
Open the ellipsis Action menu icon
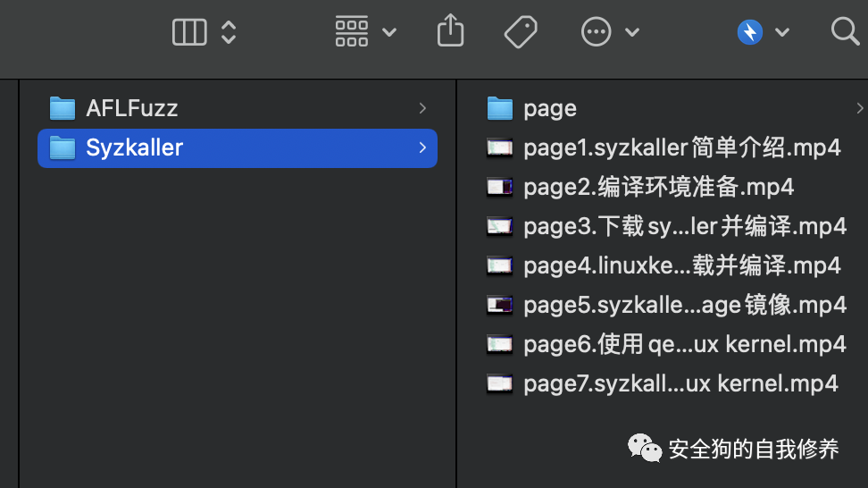[597, 31]
